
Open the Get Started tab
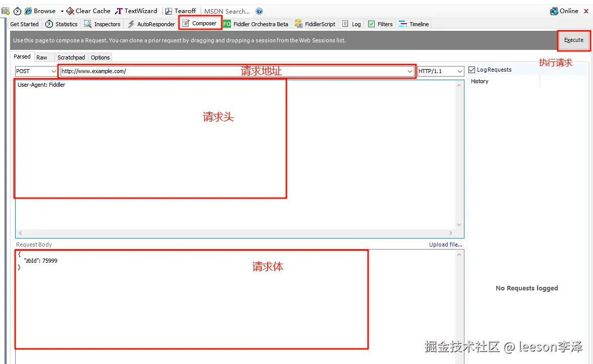click(x=25, y=24)
